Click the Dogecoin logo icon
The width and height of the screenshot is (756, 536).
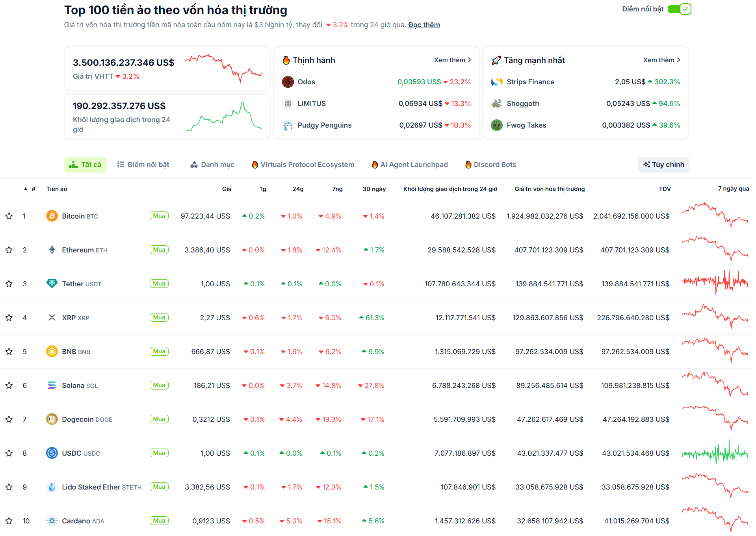(x=52, y=419)
